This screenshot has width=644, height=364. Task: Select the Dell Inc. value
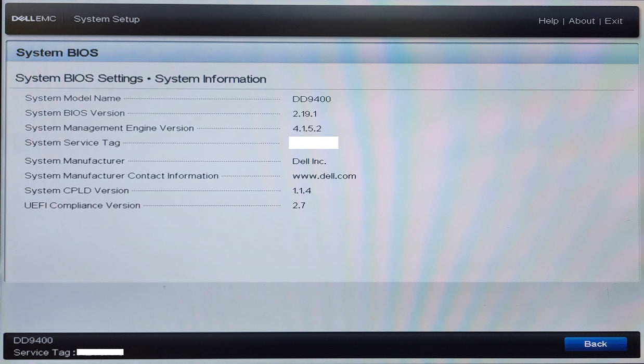310,162
